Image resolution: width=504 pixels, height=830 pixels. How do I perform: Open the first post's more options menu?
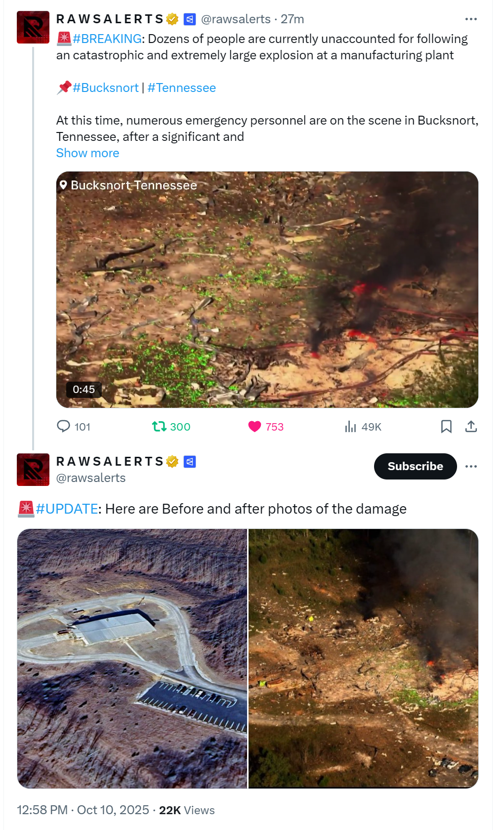471,19
